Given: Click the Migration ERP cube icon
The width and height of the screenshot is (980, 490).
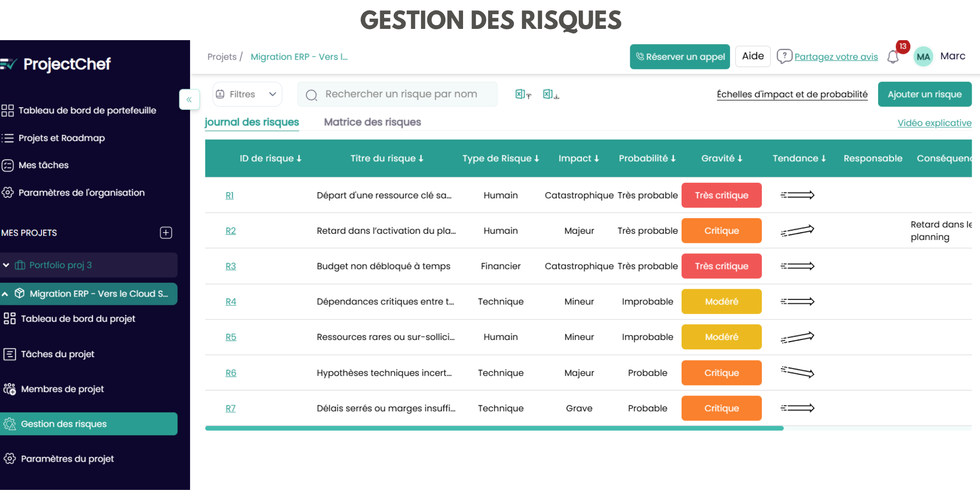Looking at the screenshot, I should tap(20, 294).
